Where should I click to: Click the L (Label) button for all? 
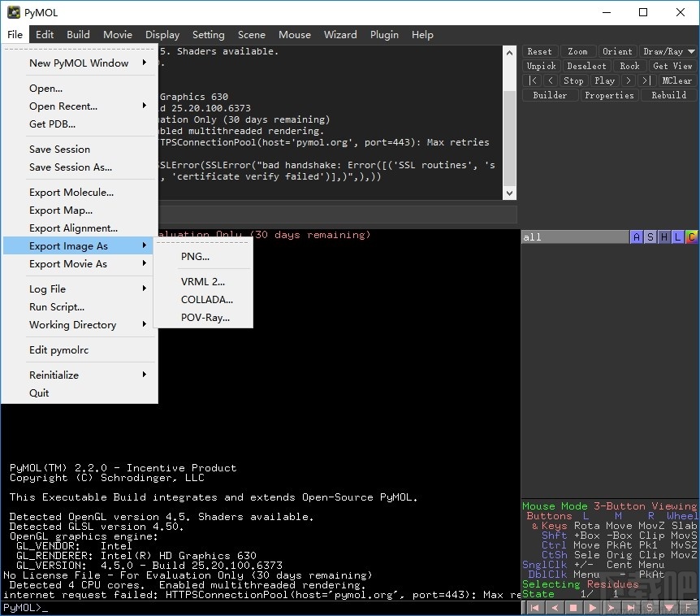(x=678, y=237)
